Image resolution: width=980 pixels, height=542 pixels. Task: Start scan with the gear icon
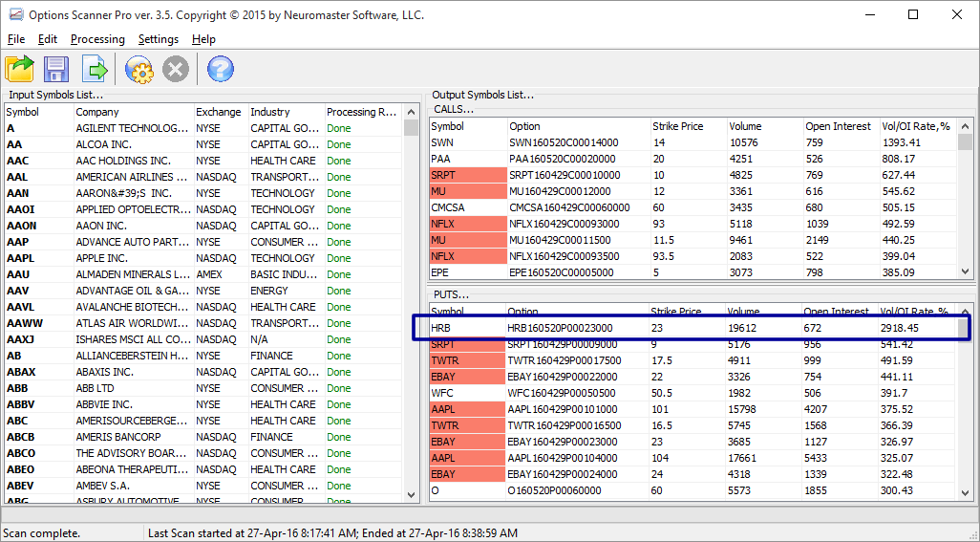click(138, 69)
